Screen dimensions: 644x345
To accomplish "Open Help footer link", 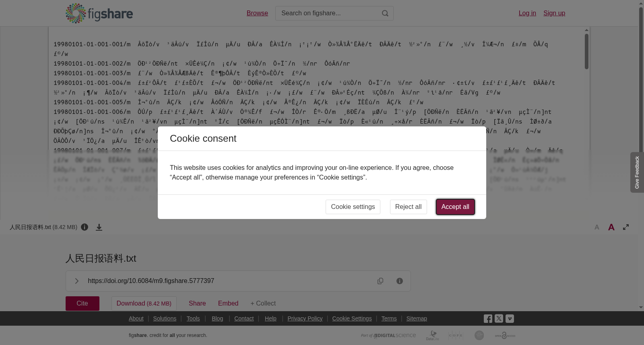I will click(270, 318).
